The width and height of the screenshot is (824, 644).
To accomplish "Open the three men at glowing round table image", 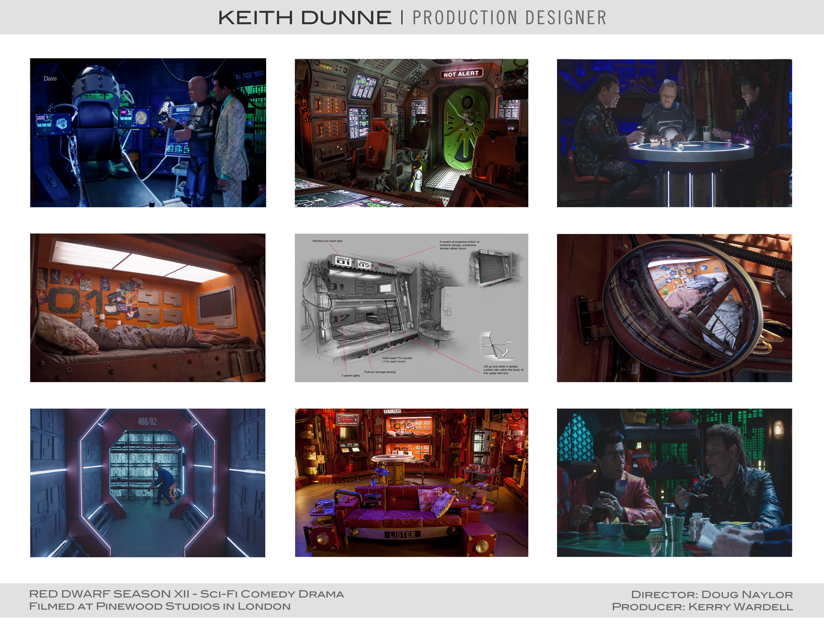I will [674, 133].
